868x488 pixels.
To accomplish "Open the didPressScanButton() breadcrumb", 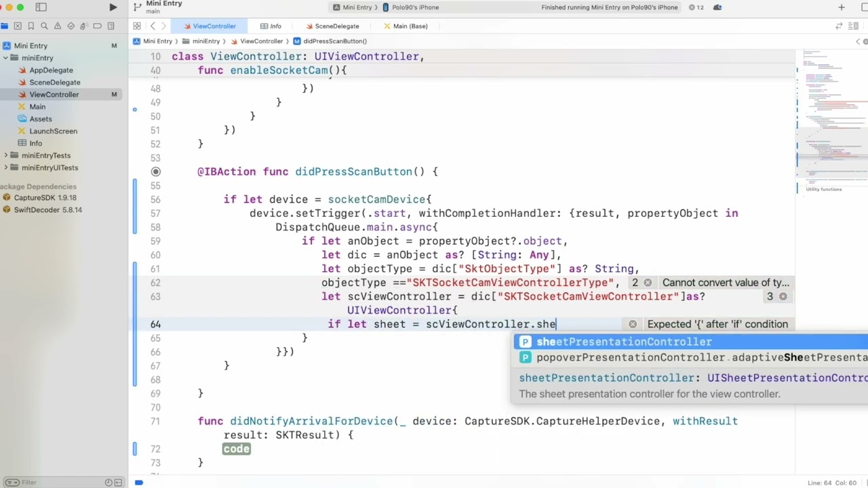I will 330,41.
